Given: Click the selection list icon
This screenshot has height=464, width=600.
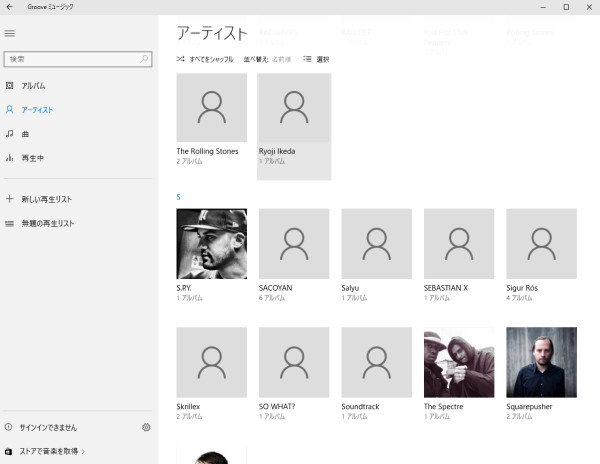Looking at the screenshot, I should (x=307, y=59).
